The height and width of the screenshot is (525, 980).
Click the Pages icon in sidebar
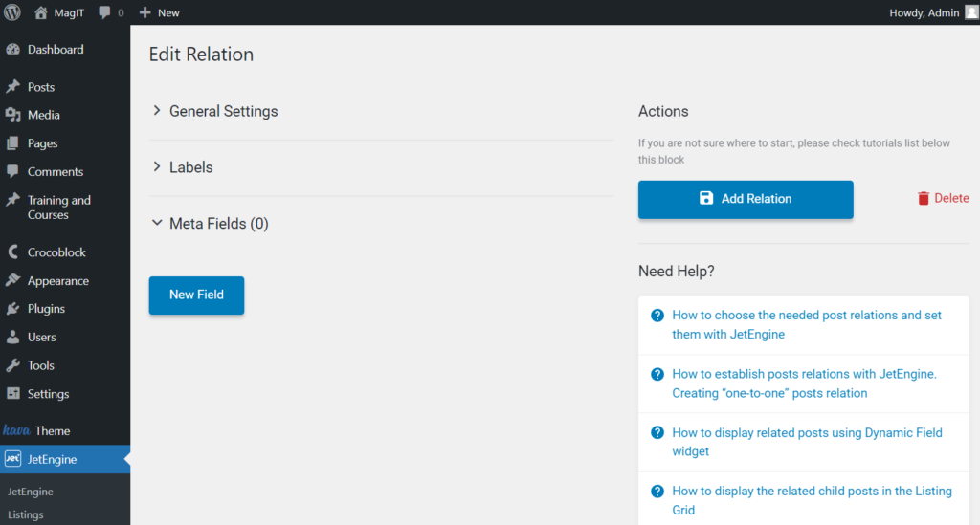(13, 142)
